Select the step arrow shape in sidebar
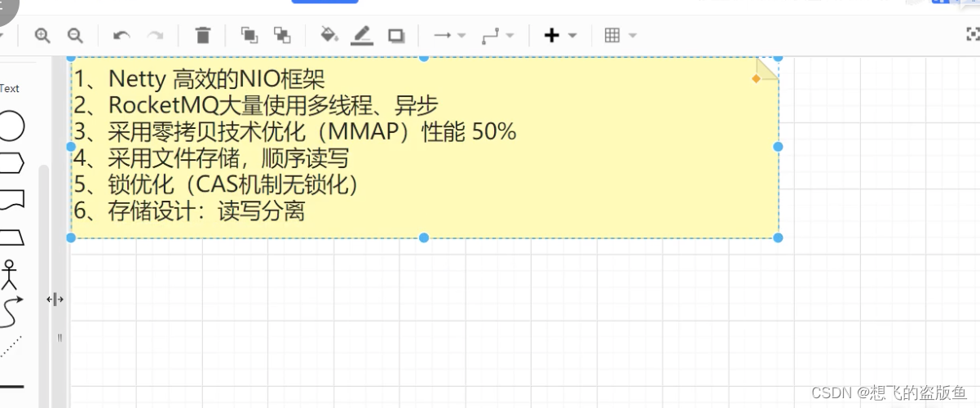This screenshot has width=980, height=408. (x=11, y=162)
